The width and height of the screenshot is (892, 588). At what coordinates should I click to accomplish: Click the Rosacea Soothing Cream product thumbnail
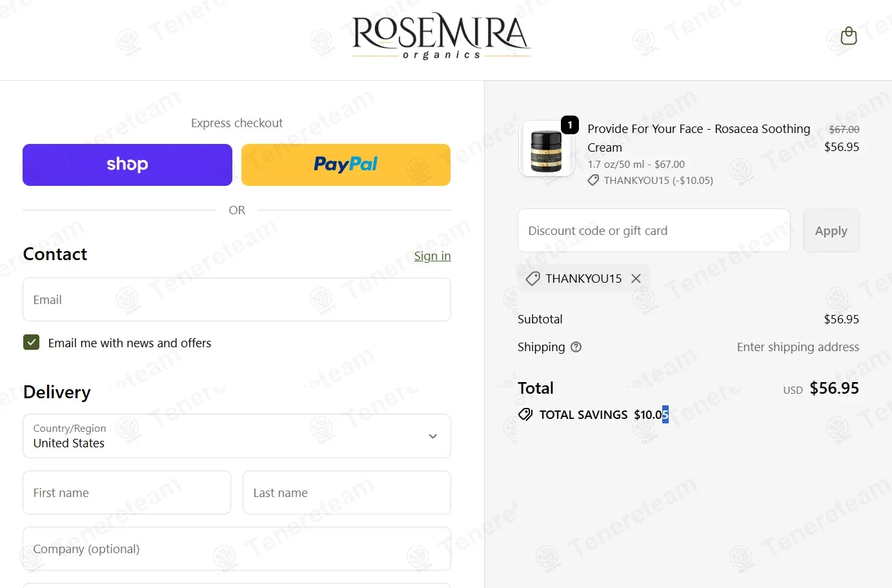pos(546,150)
